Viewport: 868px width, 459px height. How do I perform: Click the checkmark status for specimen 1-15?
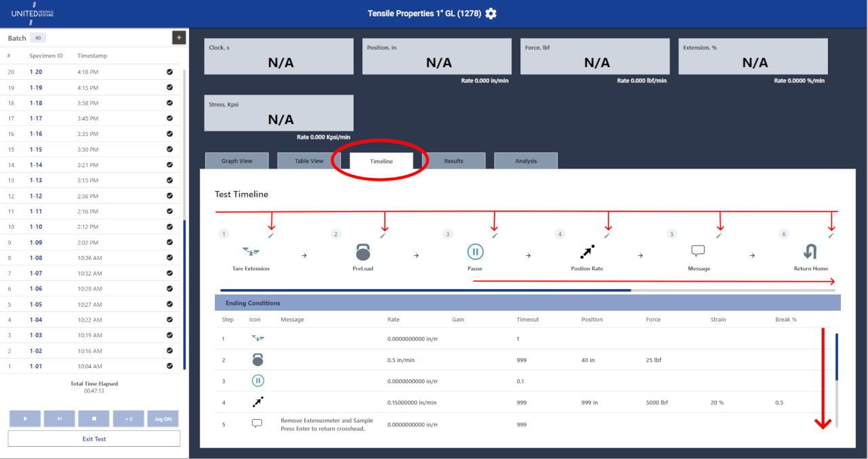click(169, 150)
